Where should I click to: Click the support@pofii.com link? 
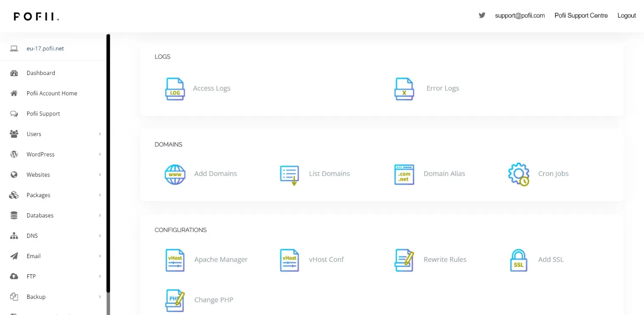pos(520,15)
